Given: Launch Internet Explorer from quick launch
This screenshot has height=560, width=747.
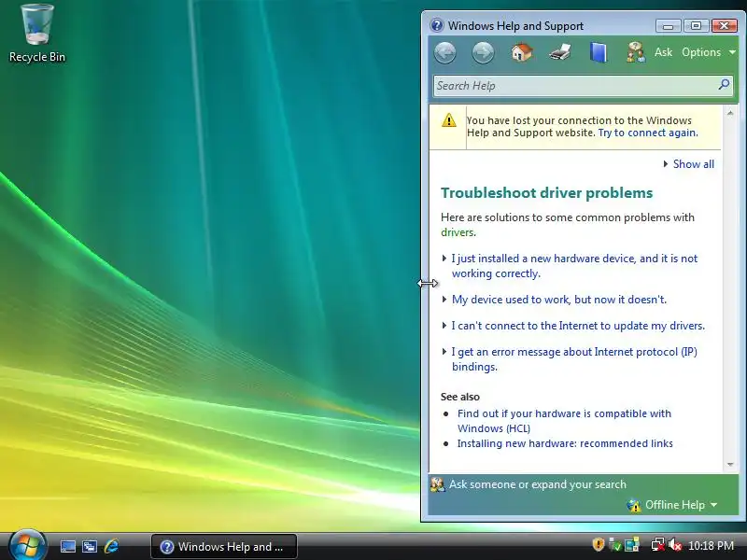Looking at the screenshot, I should coord(111,546).
